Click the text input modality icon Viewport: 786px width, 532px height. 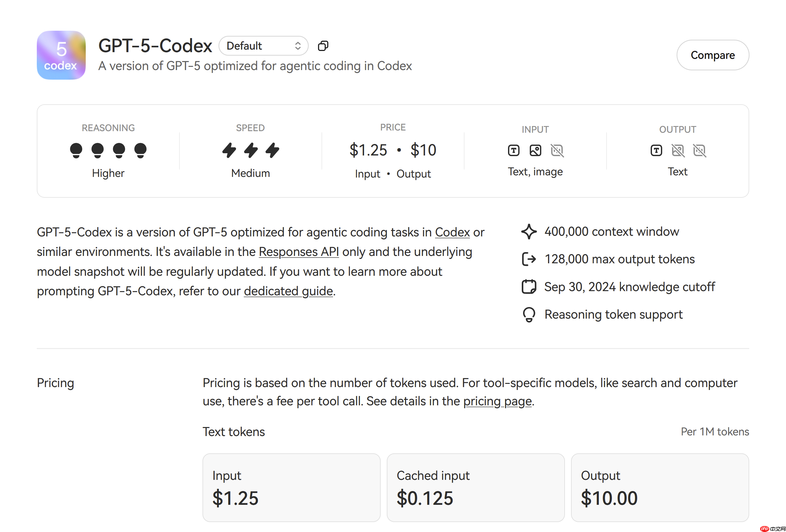point(513,150)
